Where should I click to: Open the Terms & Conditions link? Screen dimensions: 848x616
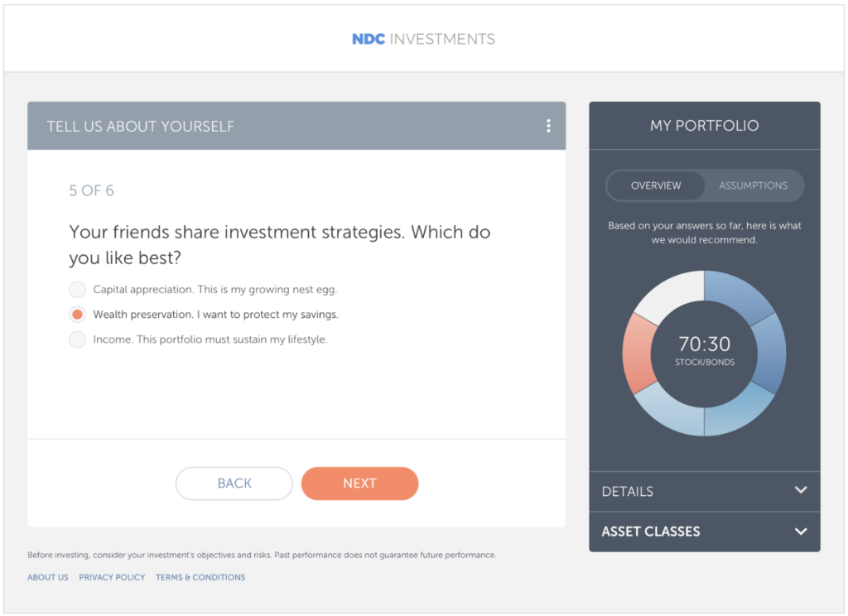tap(200, 577)
